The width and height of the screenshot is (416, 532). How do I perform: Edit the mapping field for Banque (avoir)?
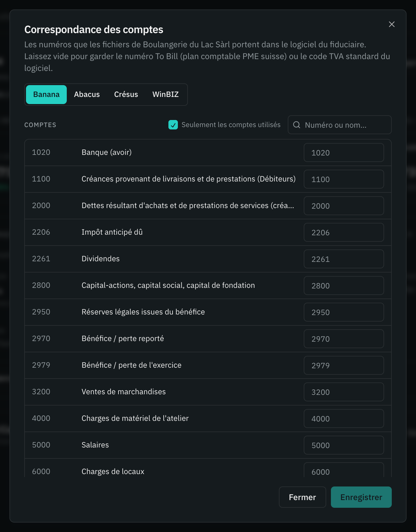point(344,153)
